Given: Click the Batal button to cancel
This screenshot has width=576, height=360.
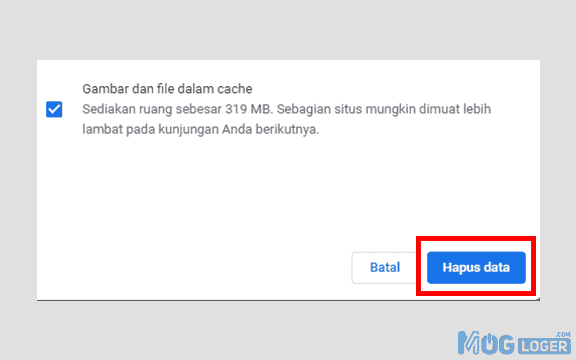Looking at the screenshot, I should 385,267.
